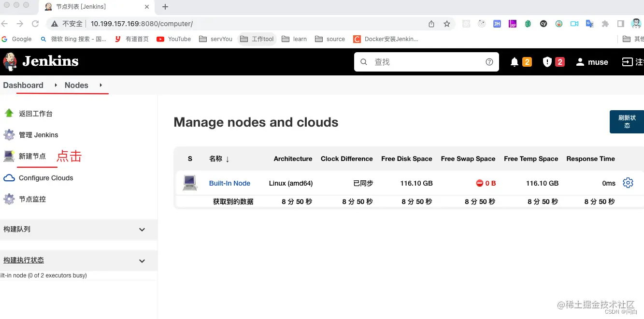Click the Google Translate extension icon

[590, 24]
